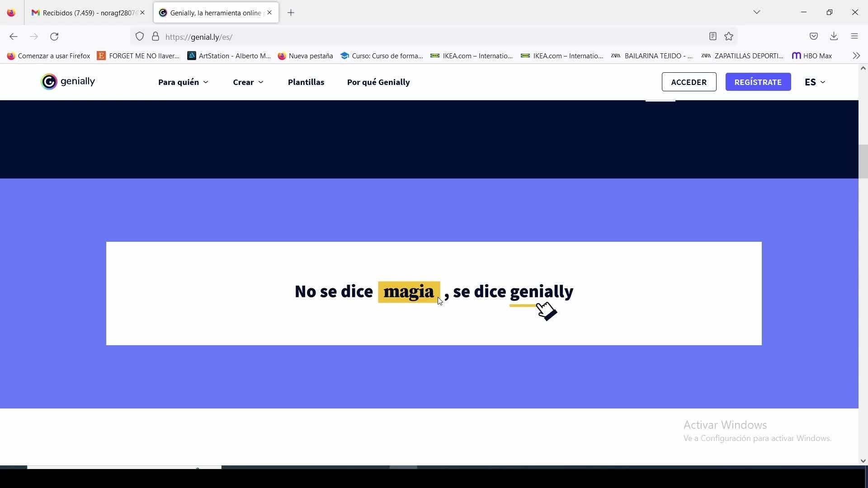868x488 pixels.
Task: Open the Firefox hamburger menu
Action: pos(854,37)
